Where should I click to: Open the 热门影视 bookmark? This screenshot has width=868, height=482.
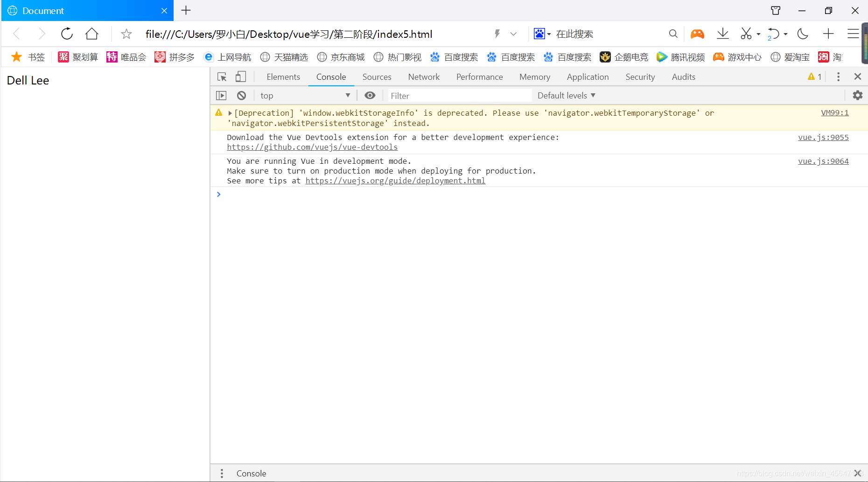(x=398, y=57)
